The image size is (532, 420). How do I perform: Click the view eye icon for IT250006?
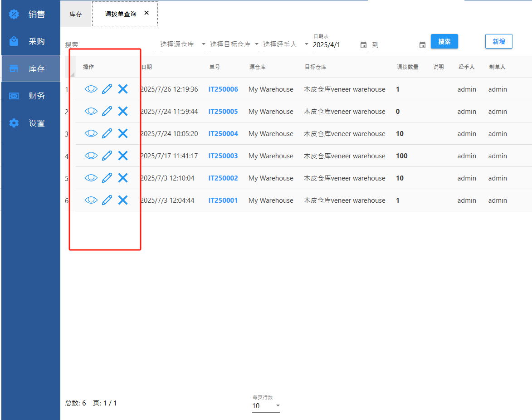pos(91,89)
